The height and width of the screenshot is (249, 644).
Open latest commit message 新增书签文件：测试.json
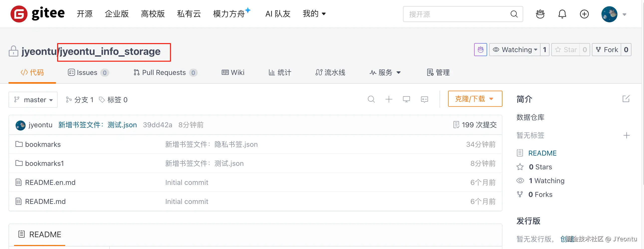pos(97,125)
